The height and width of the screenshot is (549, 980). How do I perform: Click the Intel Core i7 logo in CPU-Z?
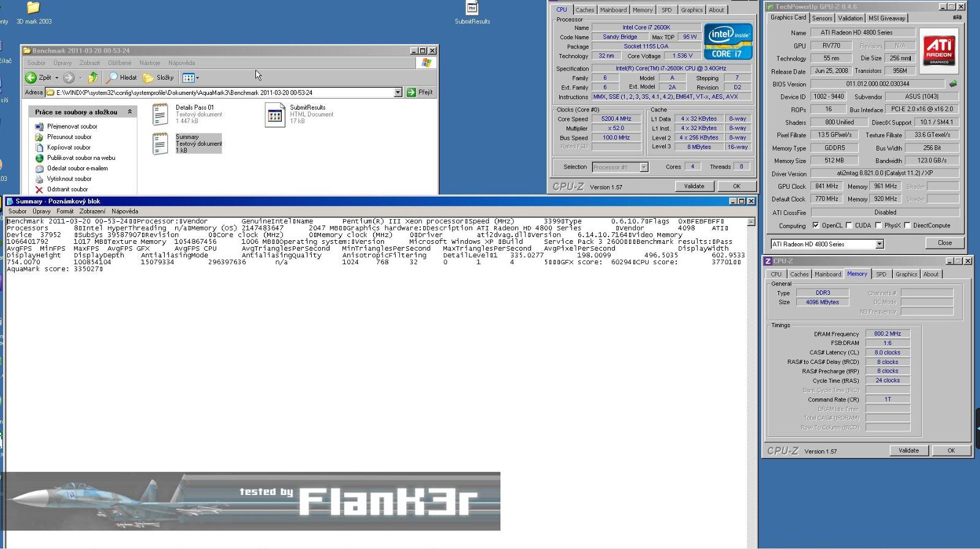pos(728,41)
